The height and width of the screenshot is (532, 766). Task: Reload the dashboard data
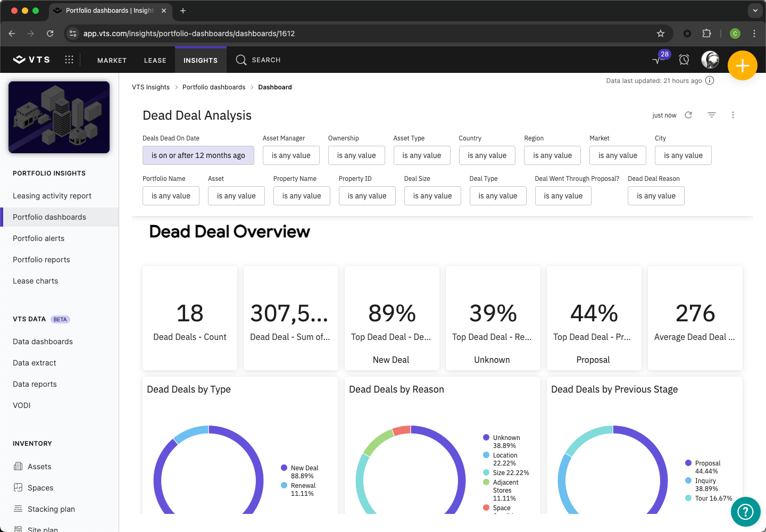688,115
